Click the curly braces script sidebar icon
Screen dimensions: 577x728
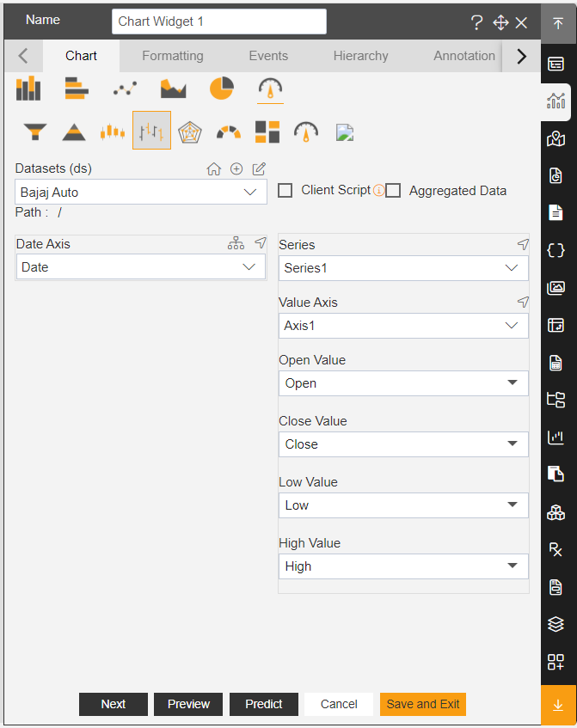pos(556,251)
